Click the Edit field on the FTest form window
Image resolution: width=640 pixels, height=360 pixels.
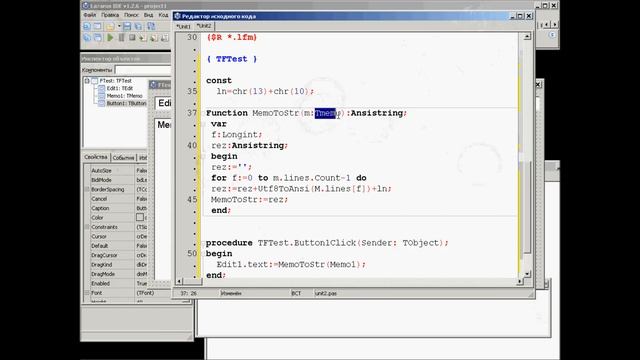pyautogui.click(x=163, y=103)
